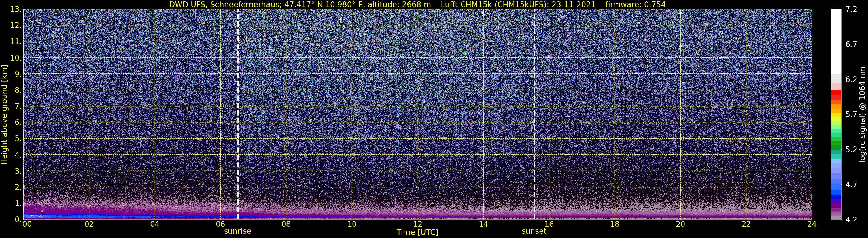Click the height axis tick '10.'
Image resolution: width=868 pixels, height=238 pixels.
tap(16, 58)
